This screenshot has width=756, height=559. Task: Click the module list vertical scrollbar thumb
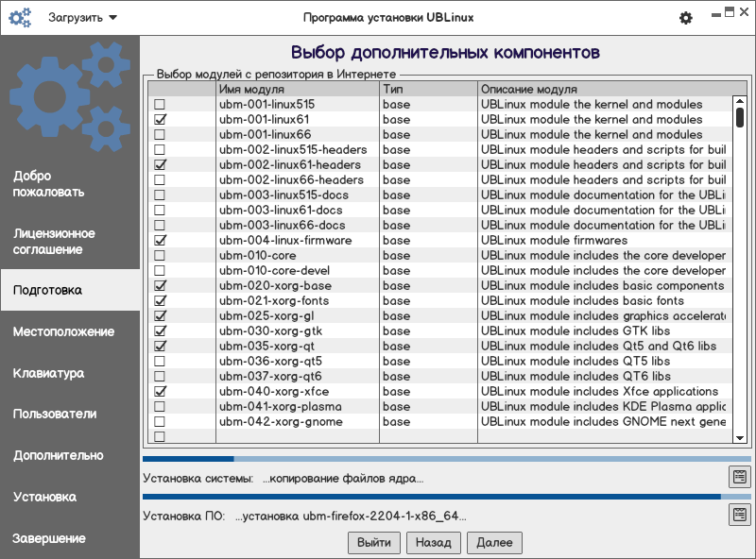click(x=740, y=117)
